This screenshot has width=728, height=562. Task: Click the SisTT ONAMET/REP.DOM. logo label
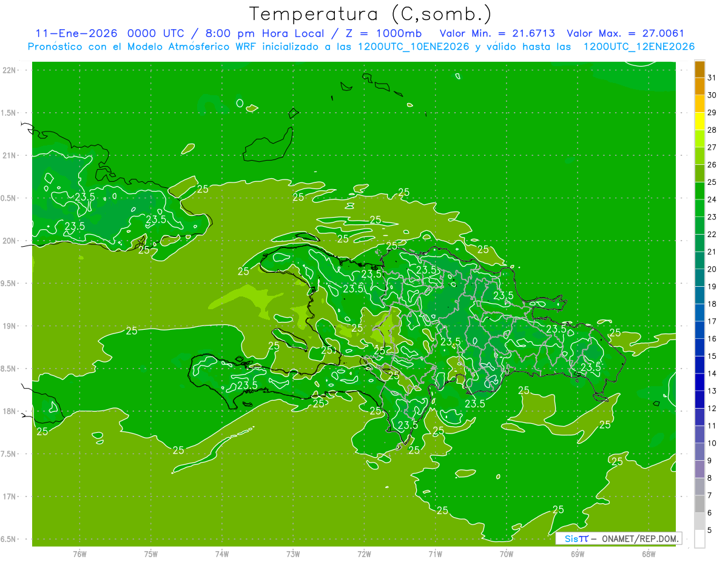[x=619, y=538]
